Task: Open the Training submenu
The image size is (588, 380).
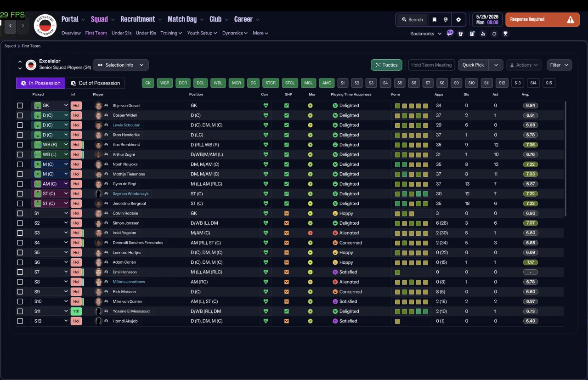Action: click(x=171, y=33)
